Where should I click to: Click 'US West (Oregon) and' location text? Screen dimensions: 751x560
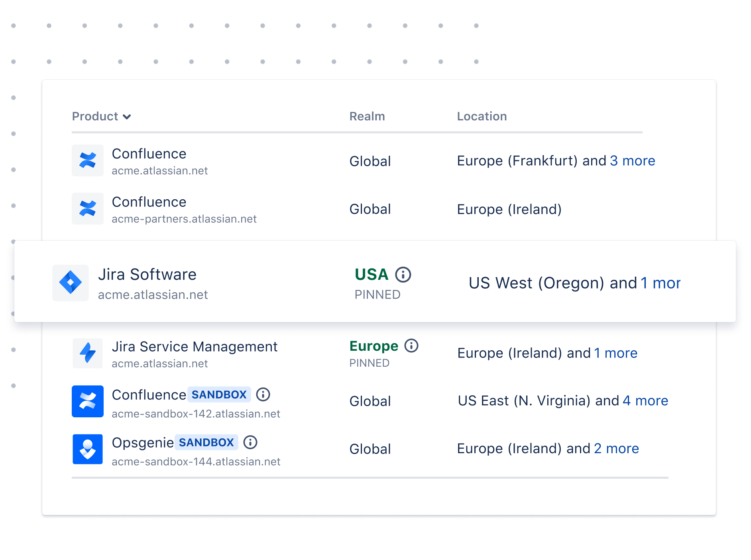553,283
